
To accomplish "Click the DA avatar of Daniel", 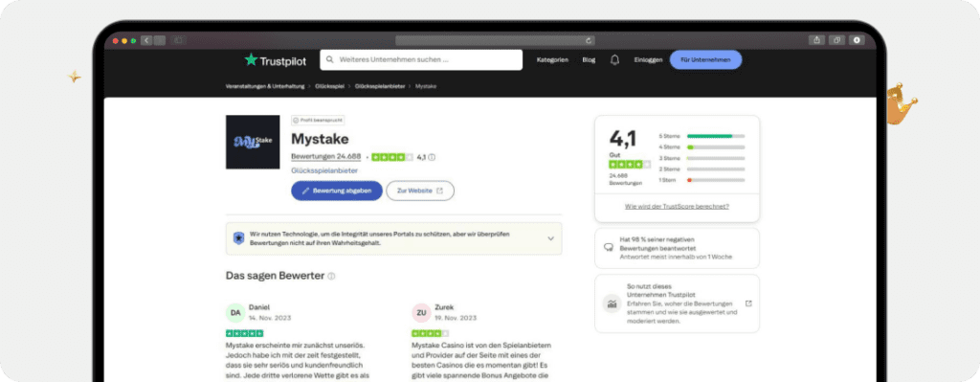I will [x=235, y=313].
